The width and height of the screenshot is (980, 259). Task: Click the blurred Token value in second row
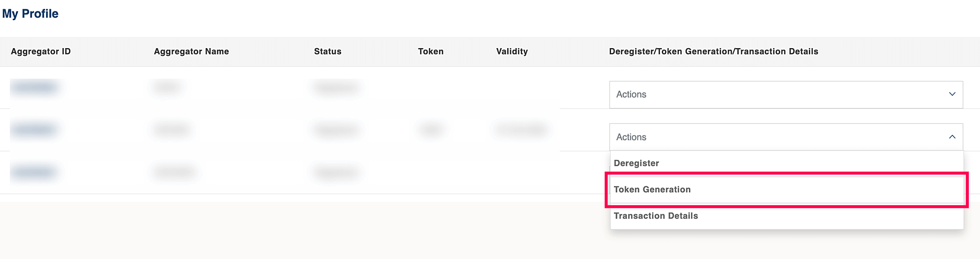pyautogui.click(x=431, y=130)
